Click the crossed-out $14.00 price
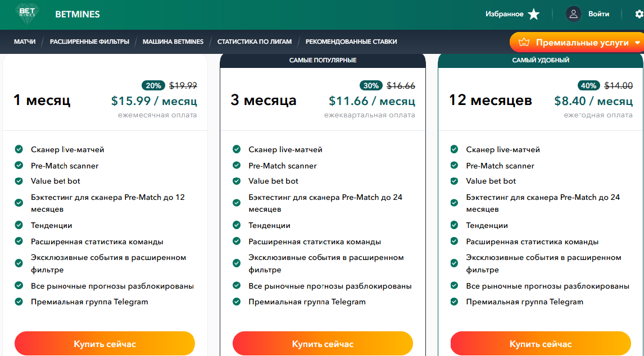This screenshot has height=356, width=644. (619, 85)
